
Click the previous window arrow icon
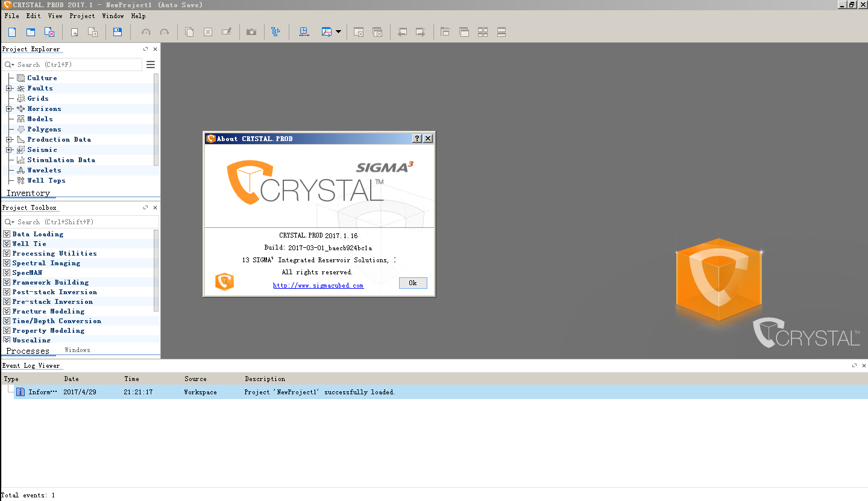click(x=402, y=32)
